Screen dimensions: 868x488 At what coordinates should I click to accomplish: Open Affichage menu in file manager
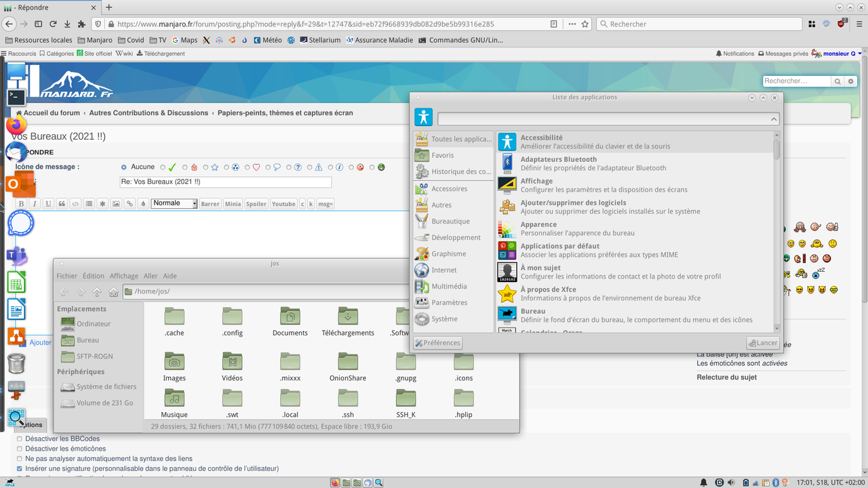click(x=124, y=276)
